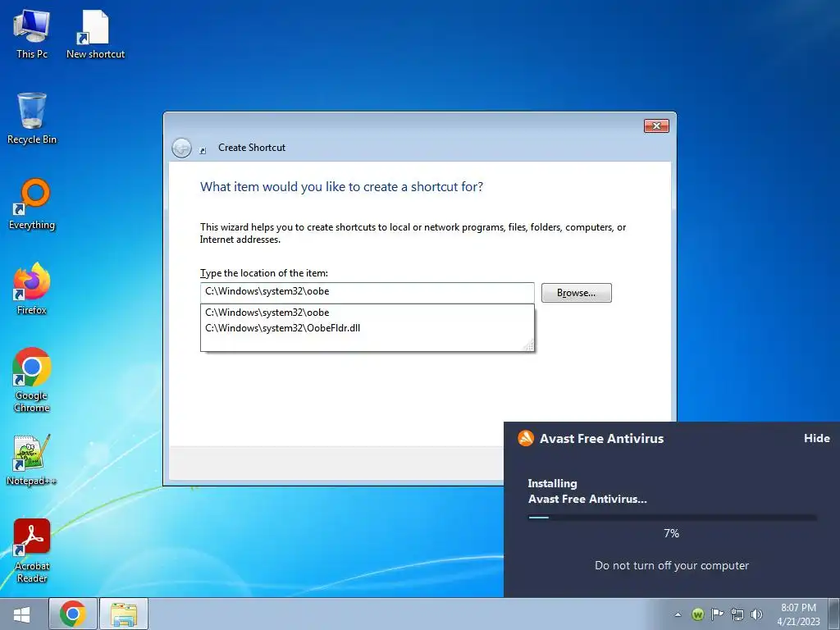Screen dimensions: 840x630
Task: Launch the Everything search shortcut
Action: point(32,204)
